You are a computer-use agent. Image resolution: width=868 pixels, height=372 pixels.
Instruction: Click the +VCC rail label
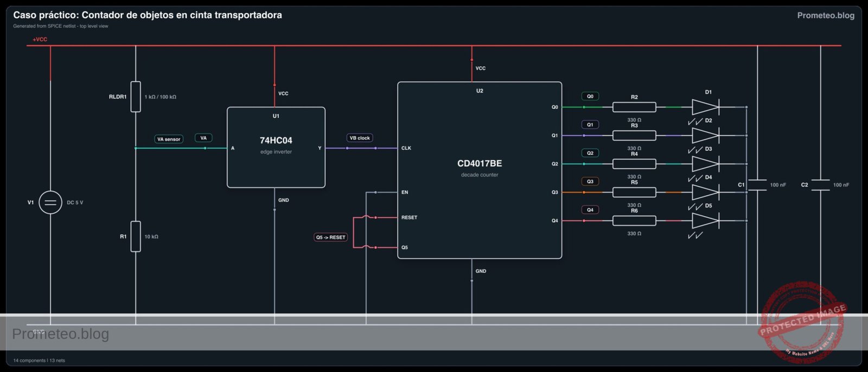tap(40, 40)
